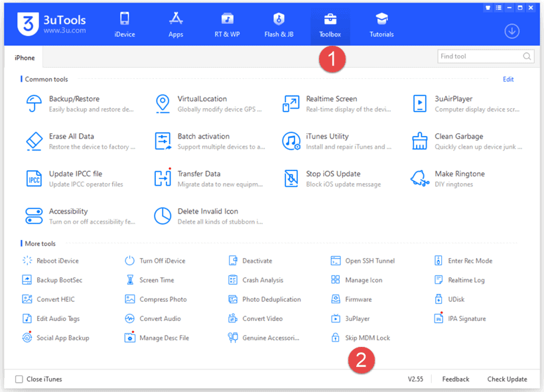Open the Clean Garbage brush icon
The image size is (544, 392).
click(x=419, y=141)
